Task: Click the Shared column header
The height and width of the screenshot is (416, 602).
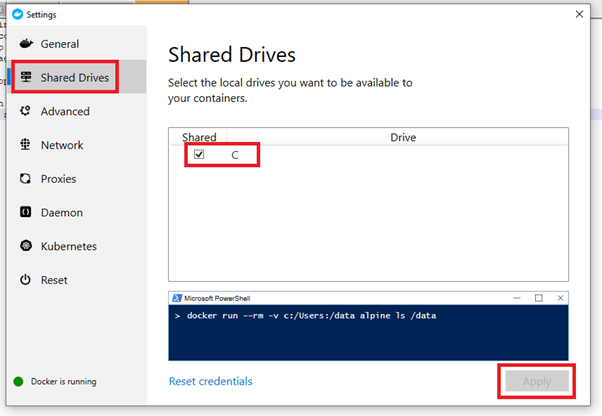Action: pyautogui.click(x=199, y=137)
